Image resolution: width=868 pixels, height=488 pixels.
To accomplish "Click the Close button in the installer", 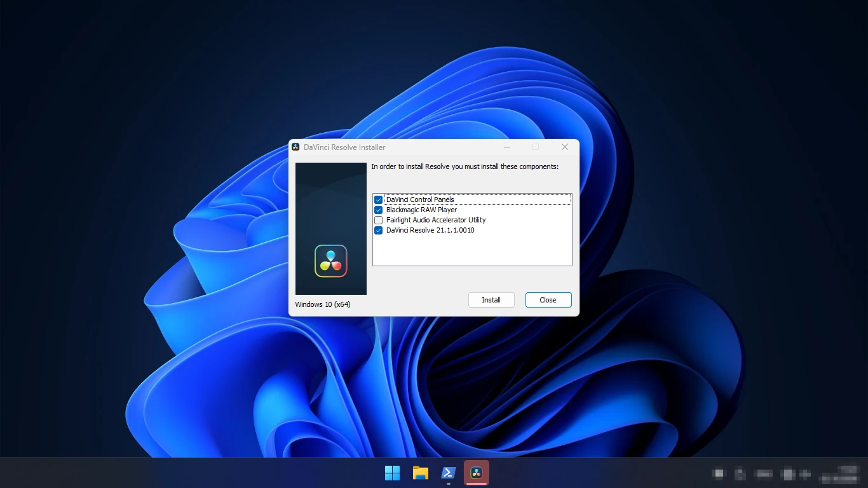I will tap(548, 300).
